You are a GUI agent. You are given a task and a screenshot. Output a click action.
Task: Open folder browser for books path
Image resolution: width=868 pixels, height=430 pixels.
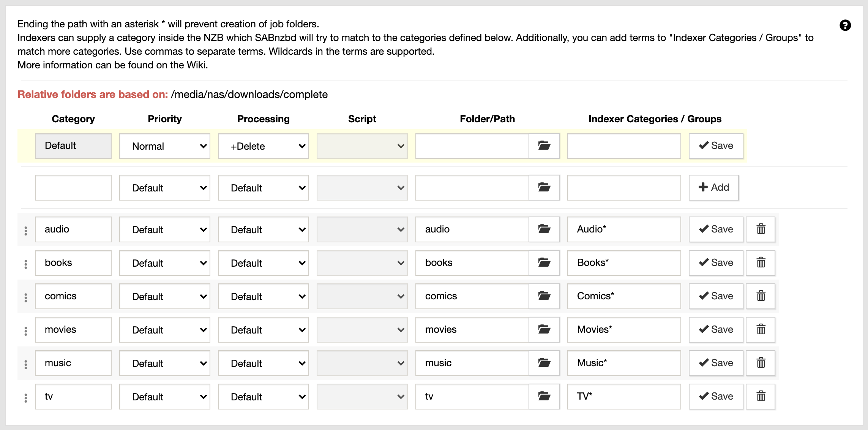click(544, 262)
